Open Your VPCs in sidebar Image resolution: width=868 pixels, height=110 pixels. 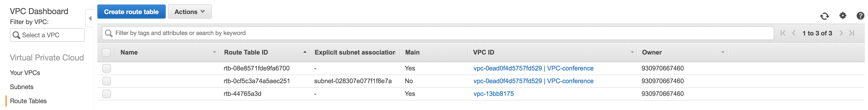pos(25,73)
